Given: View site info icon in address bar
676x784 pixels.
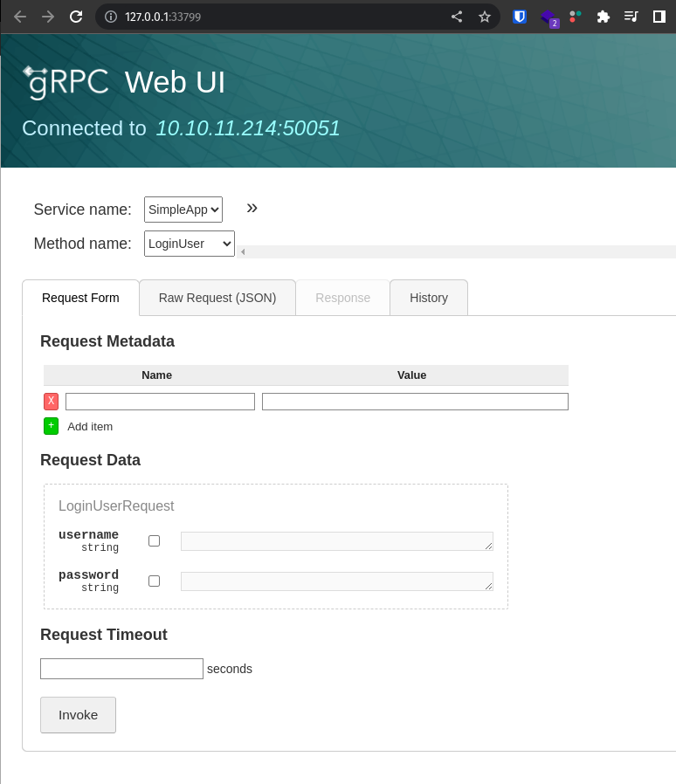Looking at the screenshot, I should click(x=111, y=17).
